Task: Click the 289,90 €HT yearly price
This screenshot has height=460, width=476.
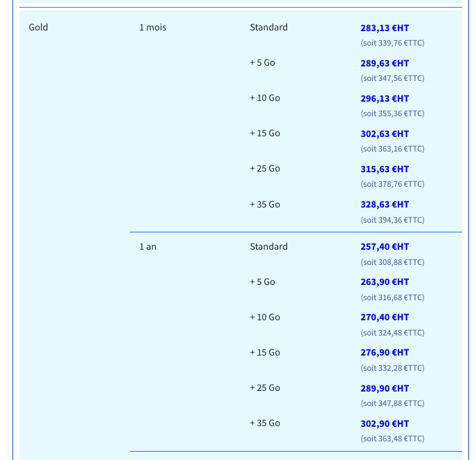Action: point(384,389)
